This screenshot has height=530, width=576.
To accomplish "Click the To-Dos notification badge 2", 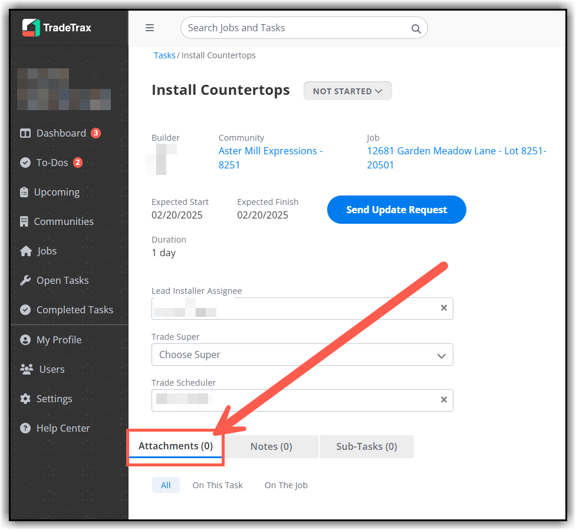I will pyautogui.click(x=78, y=162).
